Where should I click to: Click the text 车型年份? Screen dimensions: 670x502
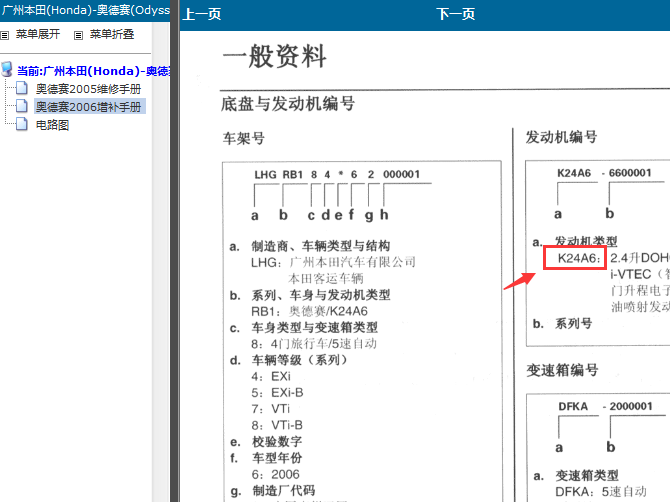[277, 458]
